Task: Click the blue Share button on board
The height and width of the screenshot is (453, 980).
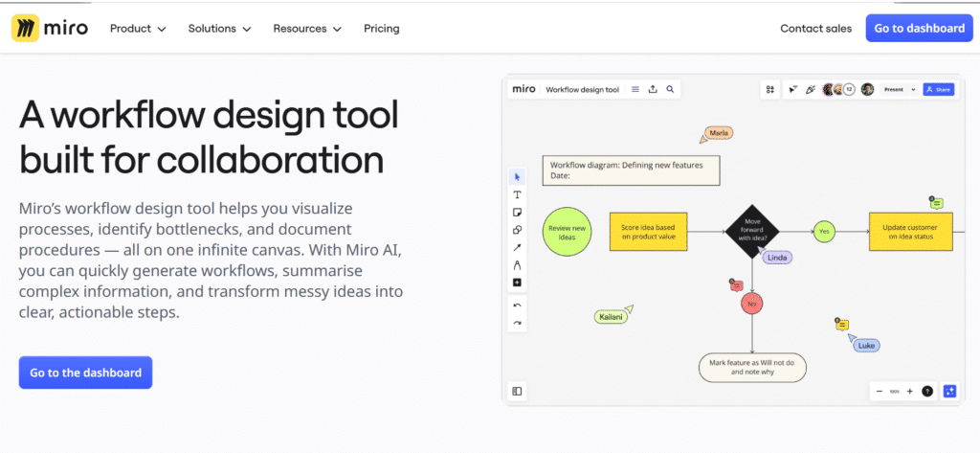Action: point(939,89)
